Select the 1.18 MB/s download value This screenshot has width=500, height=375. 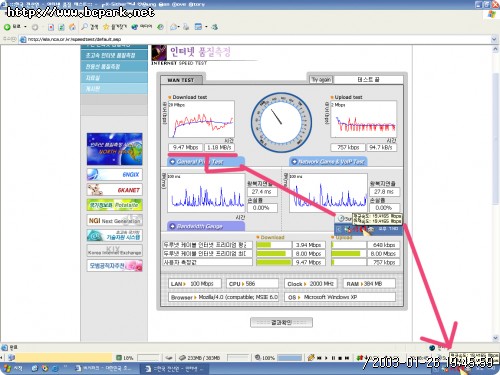click(219, 147)
